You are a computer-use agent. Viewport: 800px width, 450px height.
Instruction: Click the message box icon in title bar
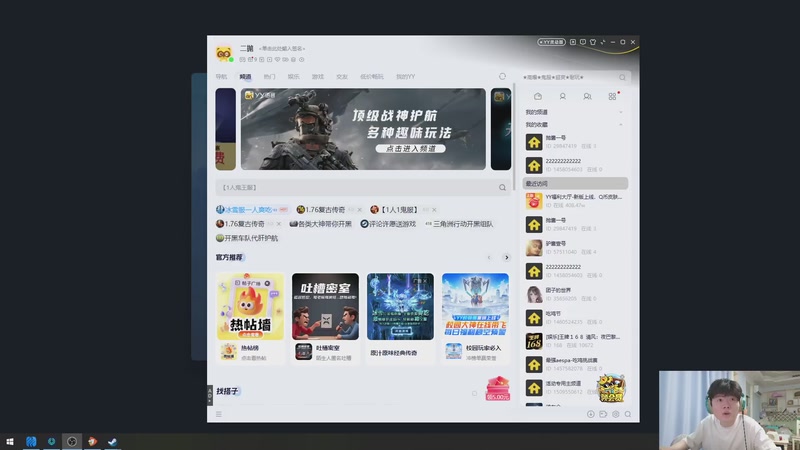point(583,42)
